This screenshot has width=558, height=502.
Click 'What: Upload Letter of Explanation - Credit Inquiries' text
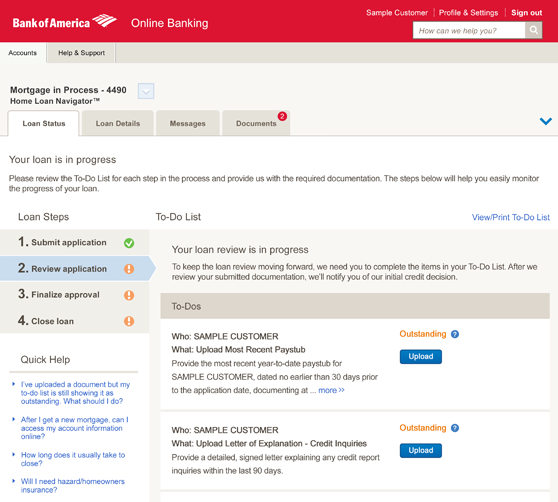pyautogui.click(x=269, y=444)
